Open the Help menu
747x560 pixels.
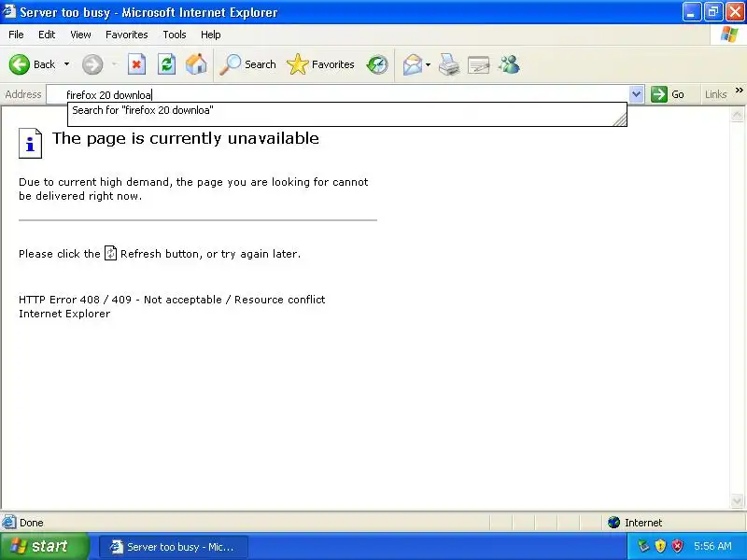211,35
